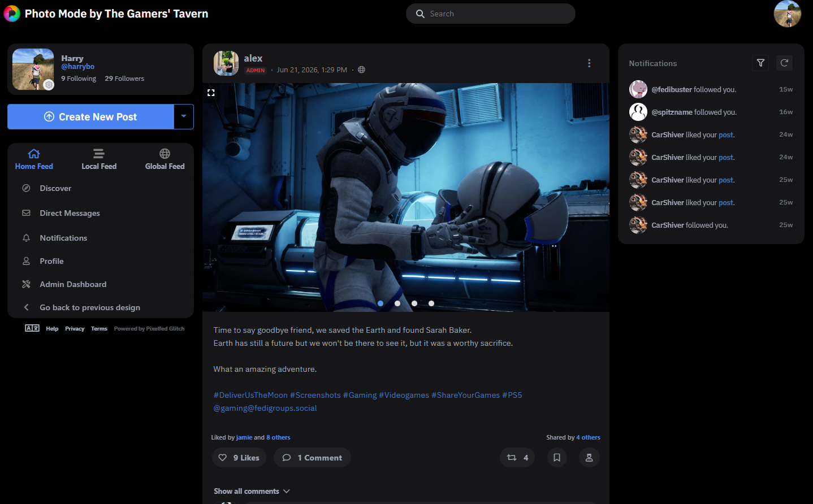Screen dimensions: 813x504
Task: Switch to Local Feed tab
Action: click(99, 159)
